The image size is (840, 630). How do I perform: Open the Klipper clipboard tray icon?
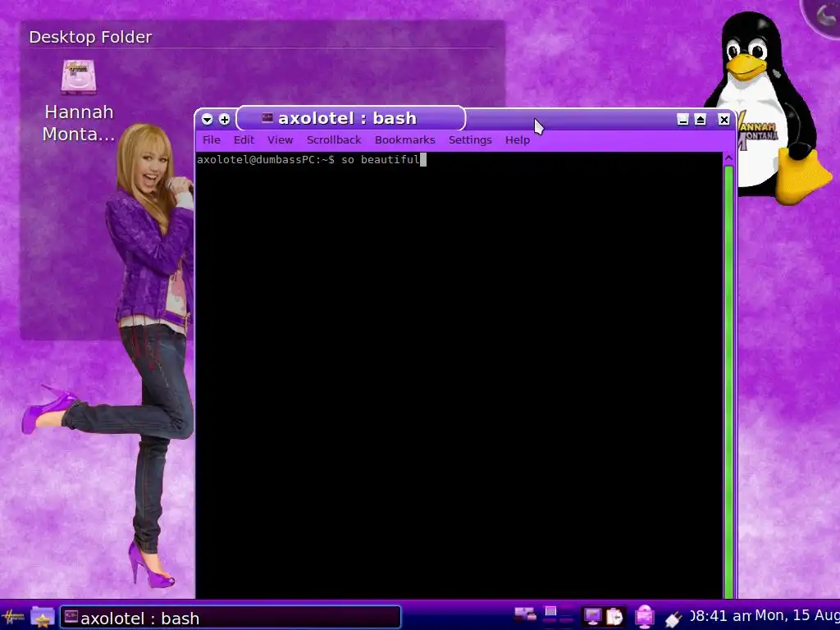(x=615, y=617)
